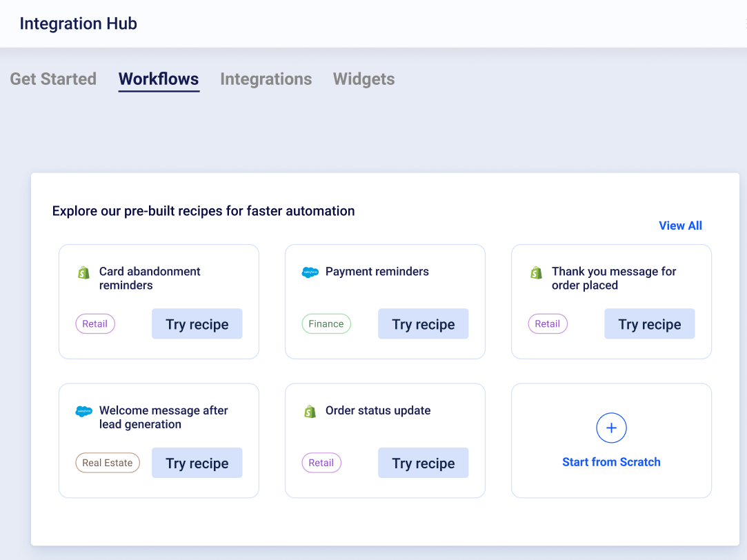Click the Salesforce icon on Payment reminders
Screen dimensions: 747x560
(310, 272)
